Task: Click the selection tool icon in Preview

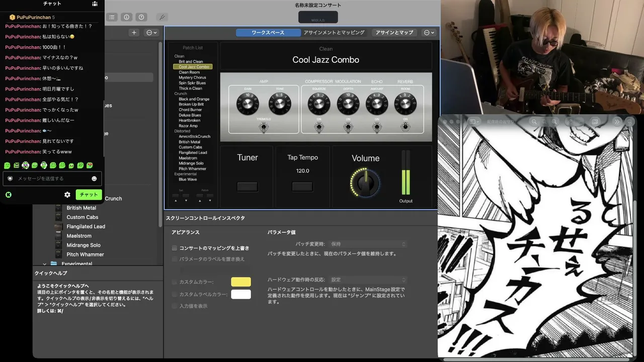Action: pos(595,122)
